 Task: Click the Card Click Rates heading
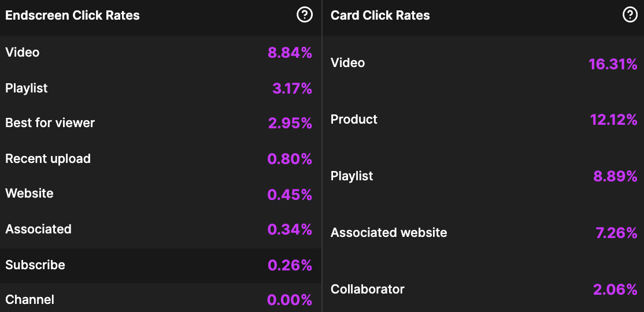380,16
